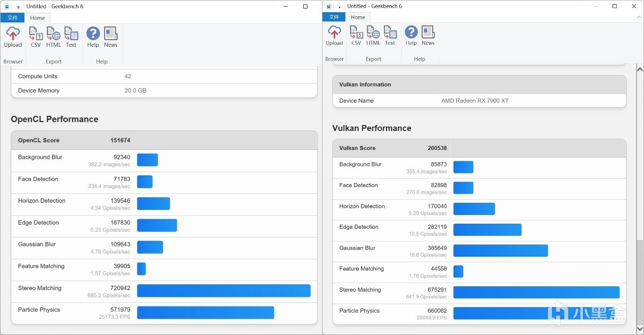Click Vulkan Gaussian Blur bar
Viewport: 644px width, 335px height.
500,251
